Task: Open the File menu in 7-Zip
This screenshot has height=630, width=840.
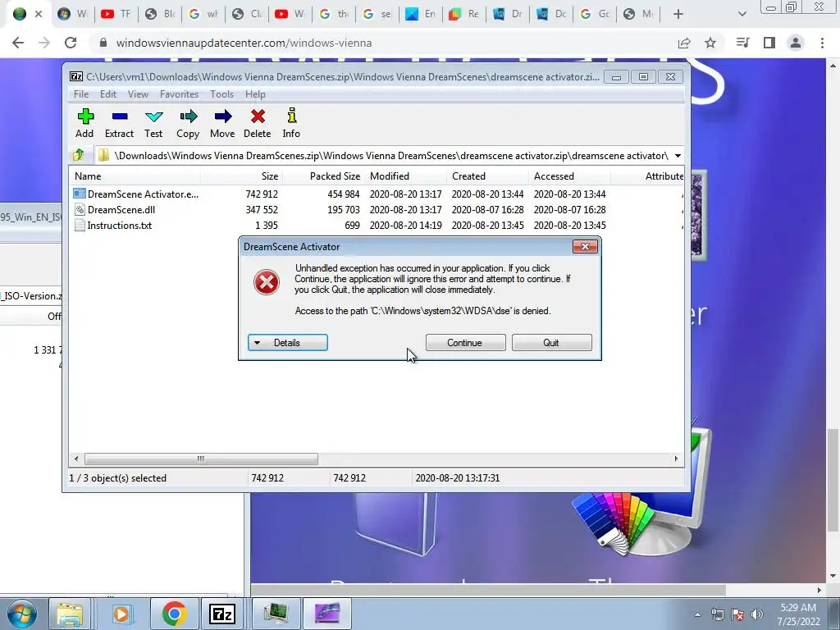Action: (81, 94)
